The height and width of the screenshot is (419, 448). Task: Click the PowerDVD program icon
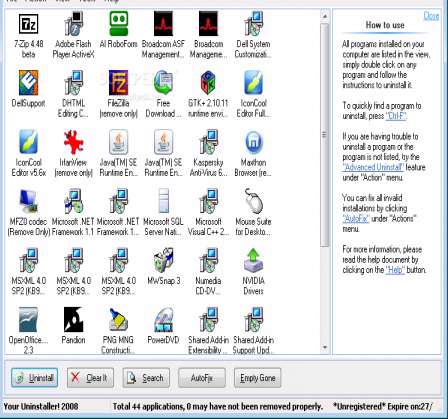[x=163, y=319]
